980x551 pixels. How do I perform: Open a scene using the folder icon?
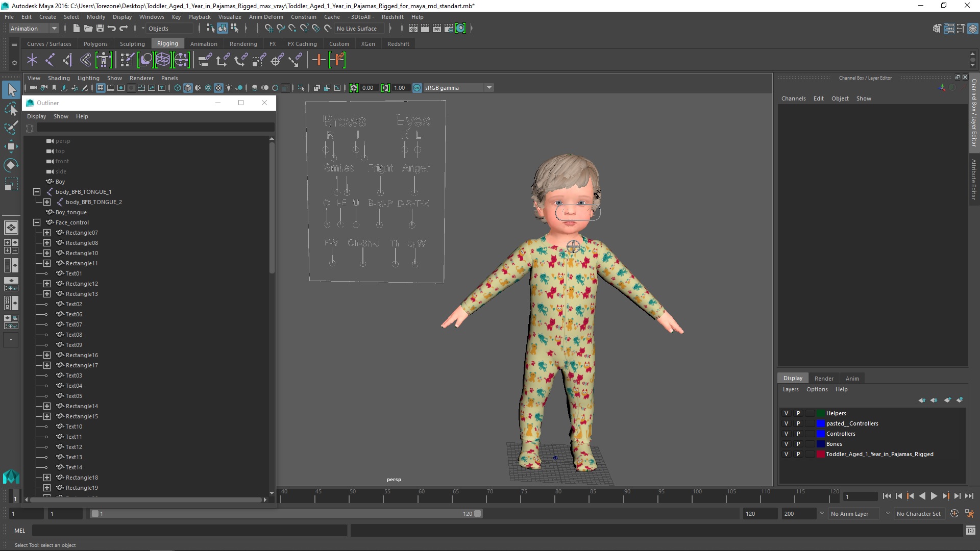(88, 29)
